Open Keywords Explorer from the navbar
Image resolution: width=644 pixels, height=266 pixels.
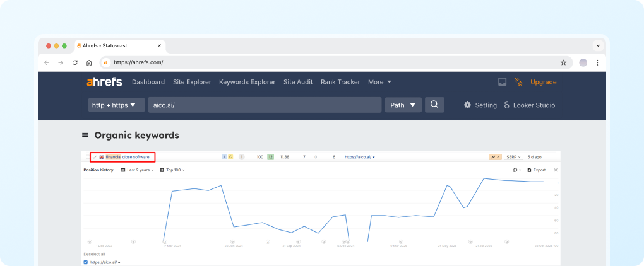pyautogui.click(x=247, y=82)
